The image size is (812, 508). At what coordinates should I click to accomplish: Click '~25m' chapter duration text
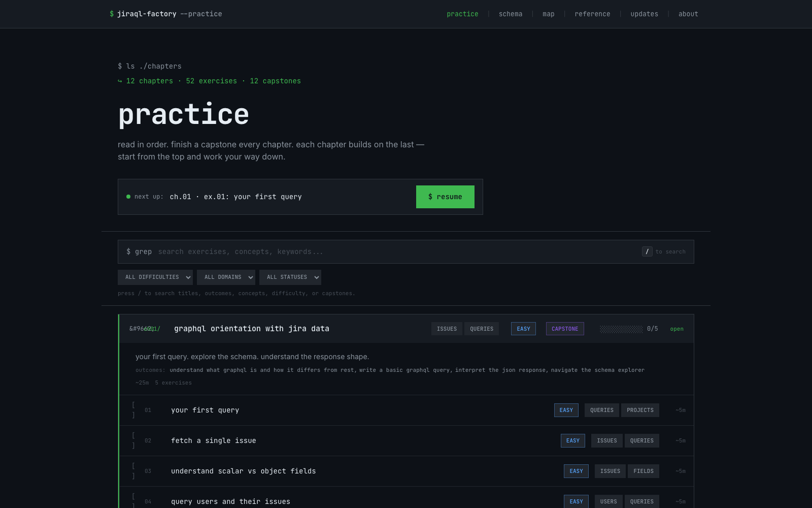coord(142,383)
